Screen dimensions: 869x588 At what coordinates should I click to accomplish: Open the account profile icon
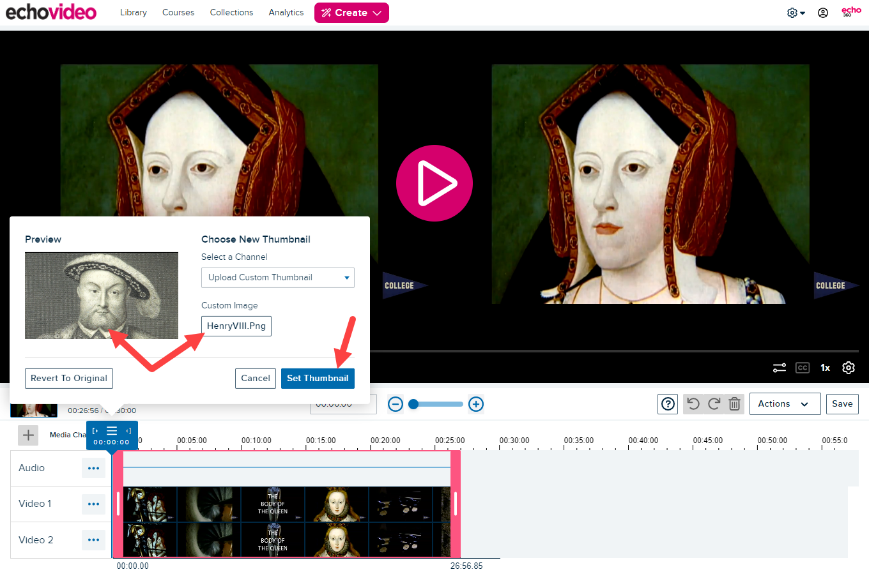(x=823, y=12)
